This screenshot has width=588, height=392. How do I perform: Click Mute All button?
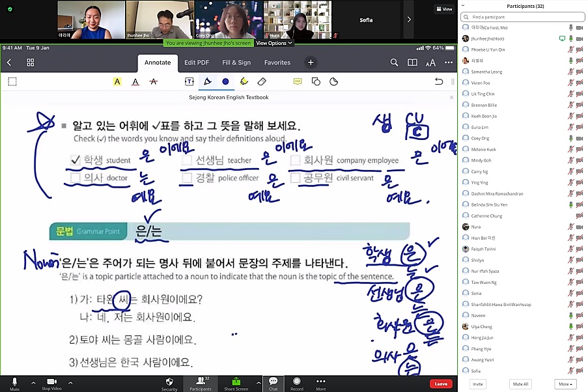(520, 384)
